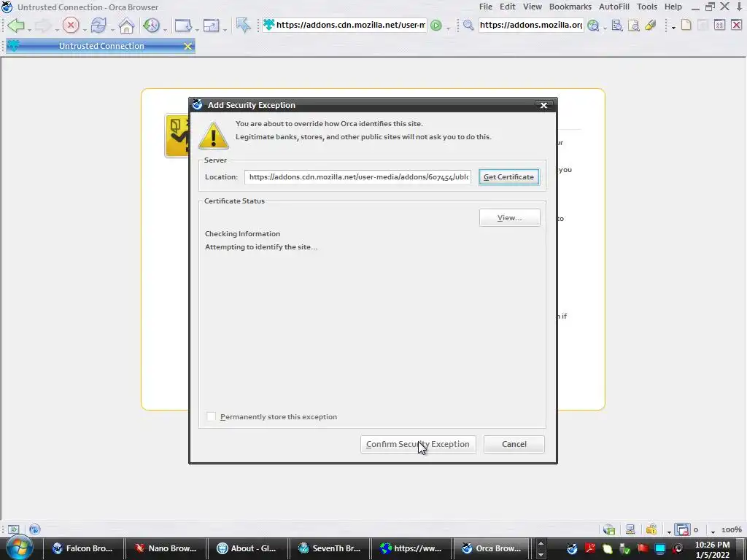The width and height of the screenshot is (747, 560).
Task: Cancel the Add Security Exception dialog
Action: tap(514, 444)
